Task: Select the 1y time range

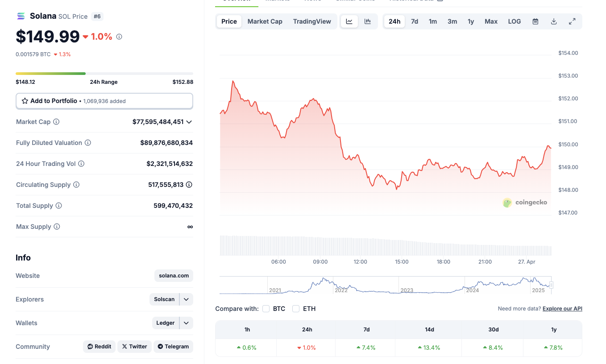Action: [x=471, y=21]
